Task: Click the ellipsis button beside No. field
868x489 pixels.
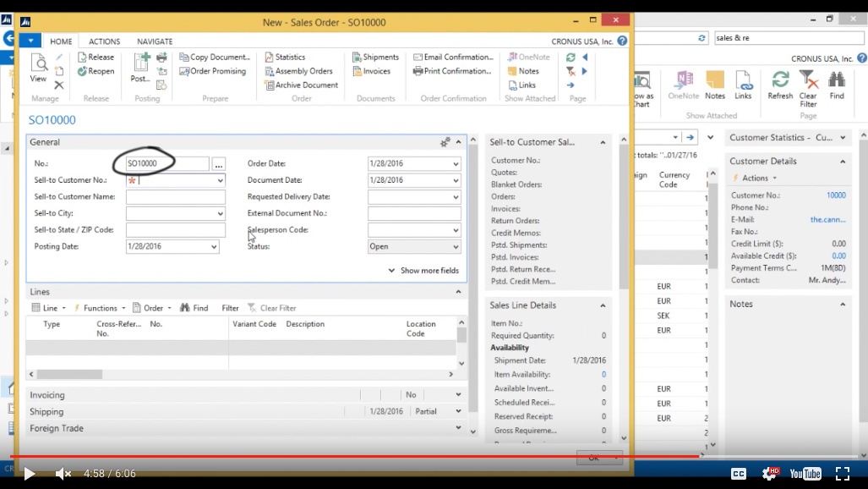Action: 219,164
